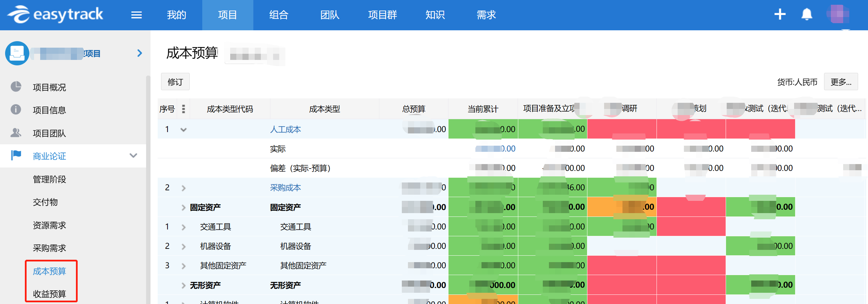The width and height of the screenshot is (868, 304).
Task: Toggle the hamburger menu icon
Action: [137, 15]
